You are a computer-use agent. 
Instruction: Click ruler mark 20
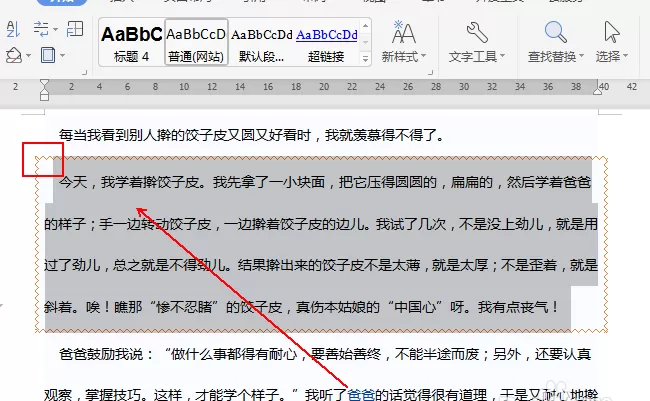coord(324,87)
